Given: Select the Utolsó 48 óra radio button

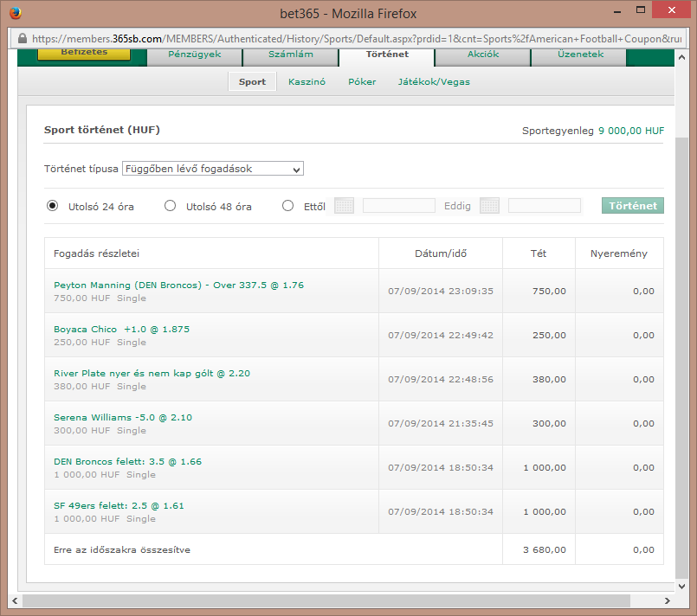Looking at the screenshot, I should point(170,206).
